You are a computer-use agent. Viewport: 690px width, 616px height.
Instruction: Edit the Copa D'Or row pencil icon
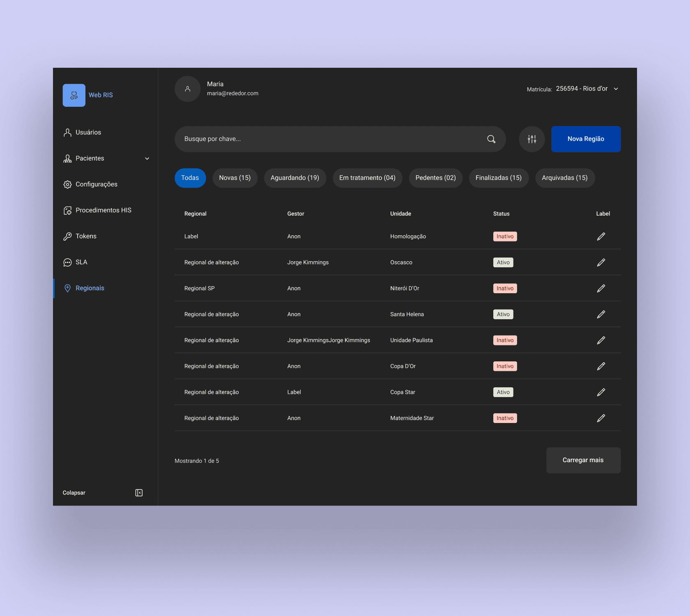[x=601, y=366]
